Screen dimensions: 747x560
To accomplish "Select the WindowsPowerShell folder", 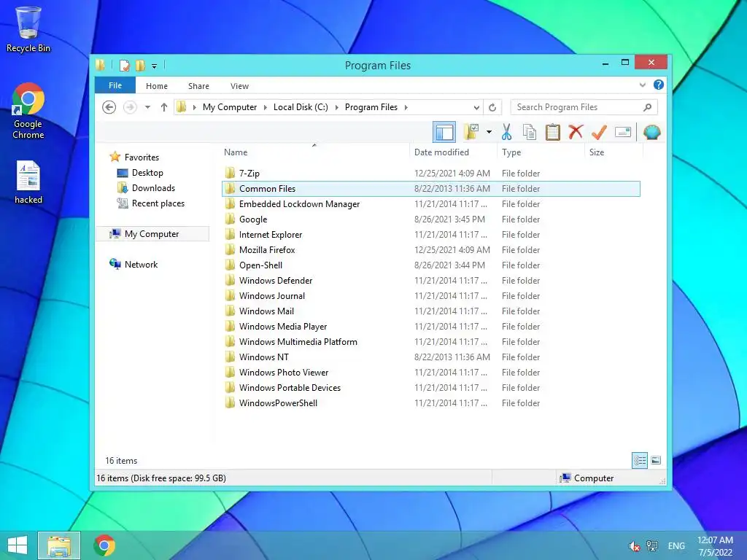I will pos(278,402).
